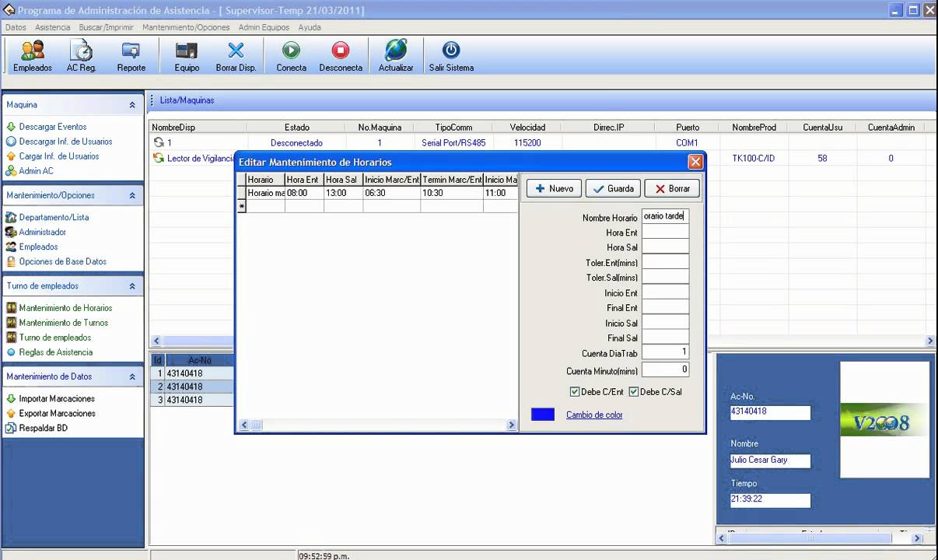Open the Mantenimiento/Opciones menu

point(186,27)
